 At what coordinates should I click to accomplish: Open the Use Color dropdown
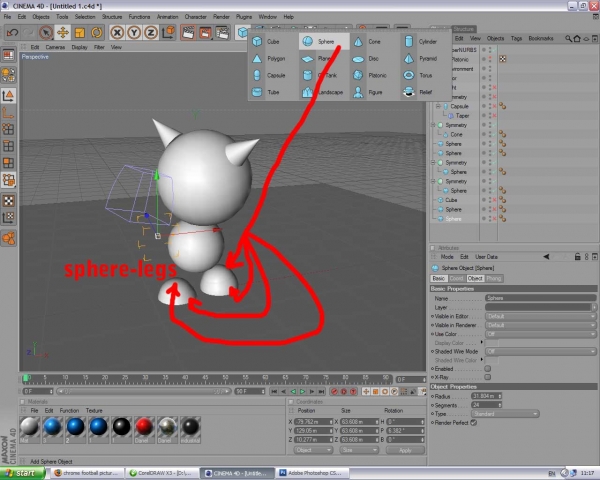pyautogui.click(x=541, y=334)
